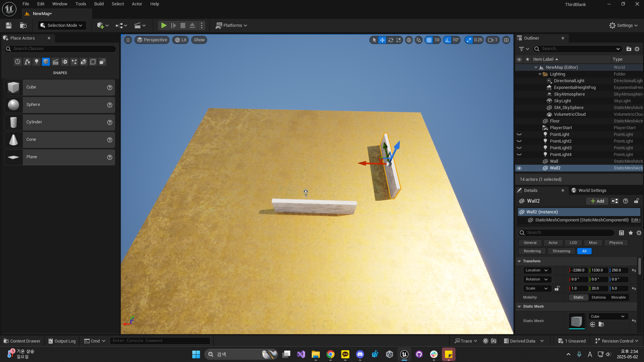Open the Settings dropdown in toolbar

tap(624, 25)
